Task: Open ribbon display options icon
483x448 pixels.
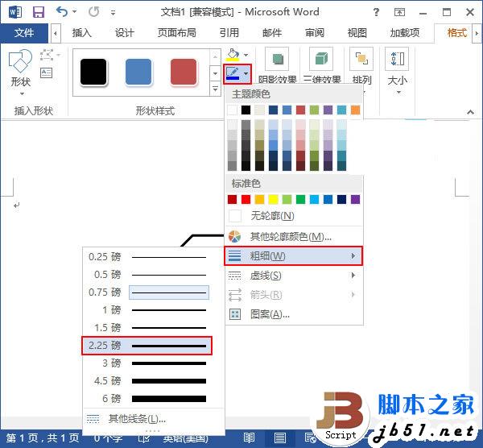Action: (399, 12)
